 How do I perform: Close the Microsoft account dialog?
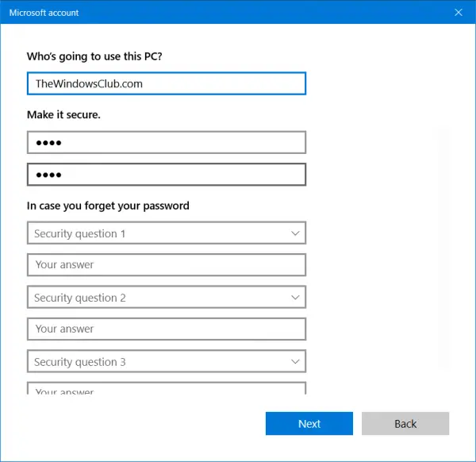(459, 13)
